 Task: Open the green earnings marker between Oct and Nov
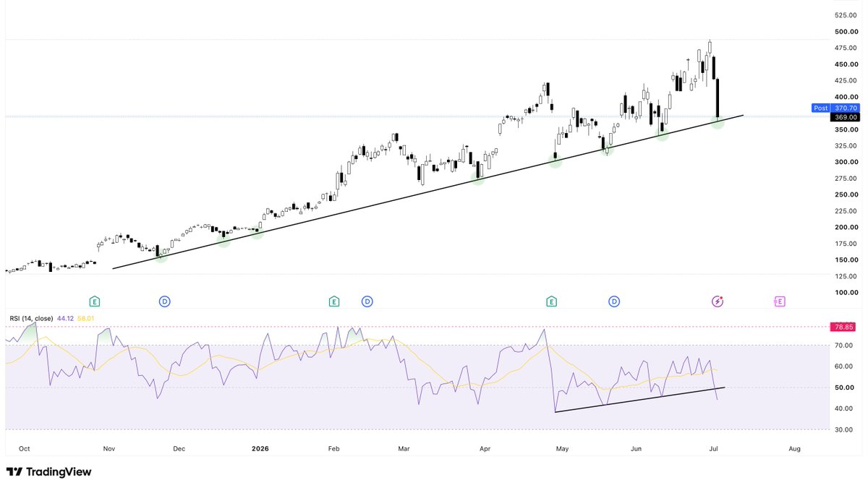click(95, 301)
